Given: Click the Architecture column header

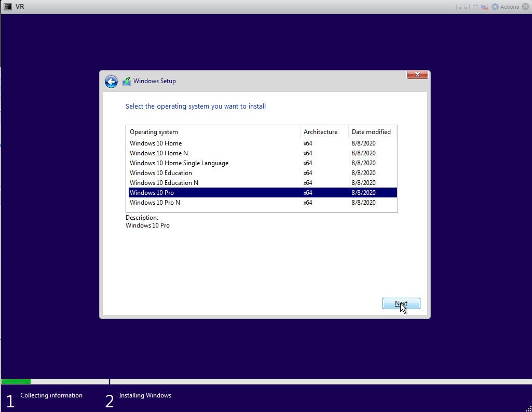Looking at the screenshot, I should tap(324, 132).
